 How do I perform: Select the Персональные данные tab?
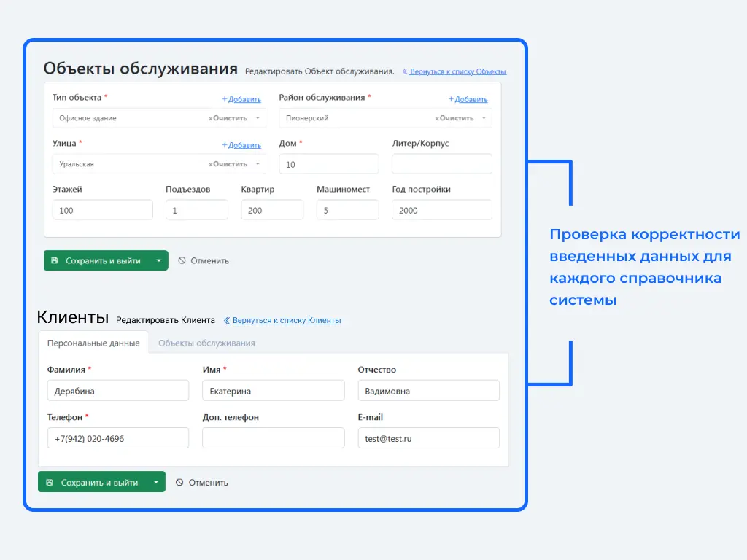click(x=93, y=343)
